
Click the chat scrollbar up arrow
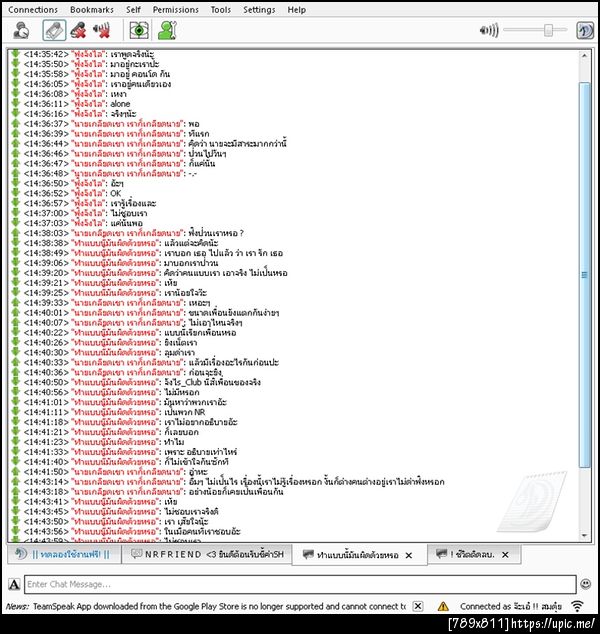point(584,55)
